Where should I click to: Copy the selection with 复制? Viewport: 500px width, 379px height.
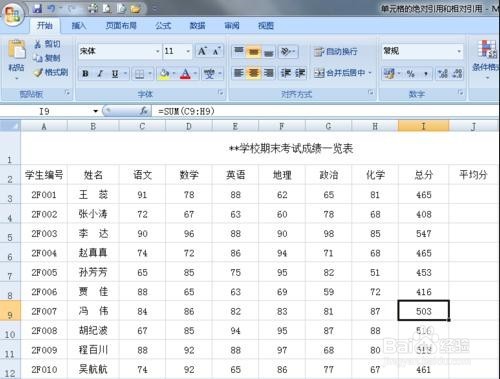click(47, 58)
